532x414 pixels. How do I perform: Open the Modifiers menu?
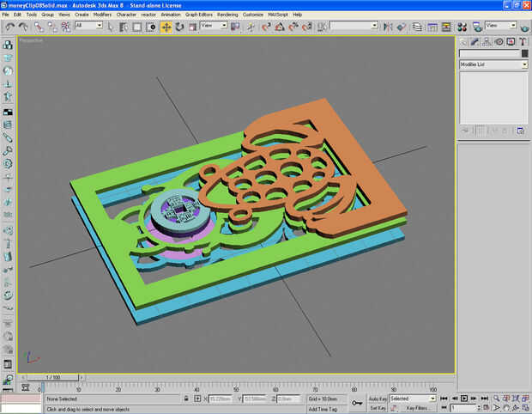[x=102, y=15]
